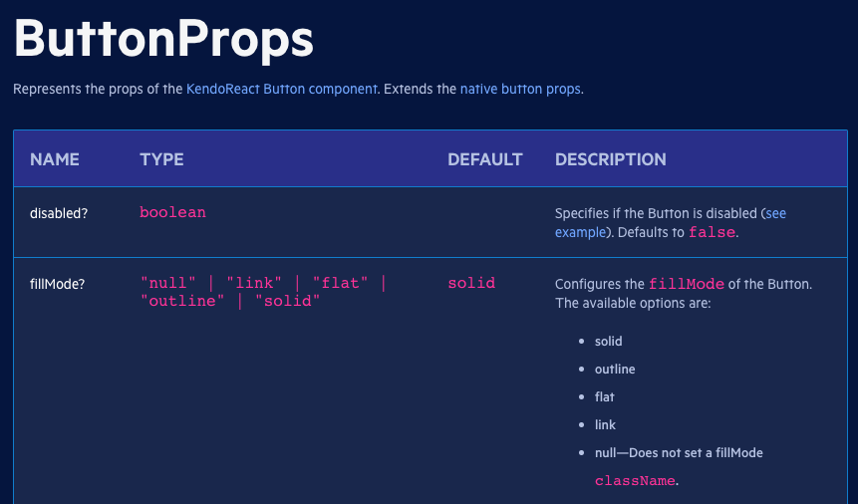This screenshot has height=504, width=858.
Task: Click the fillMode type union text
Action: pyautogui.click(x=263, y=292)
